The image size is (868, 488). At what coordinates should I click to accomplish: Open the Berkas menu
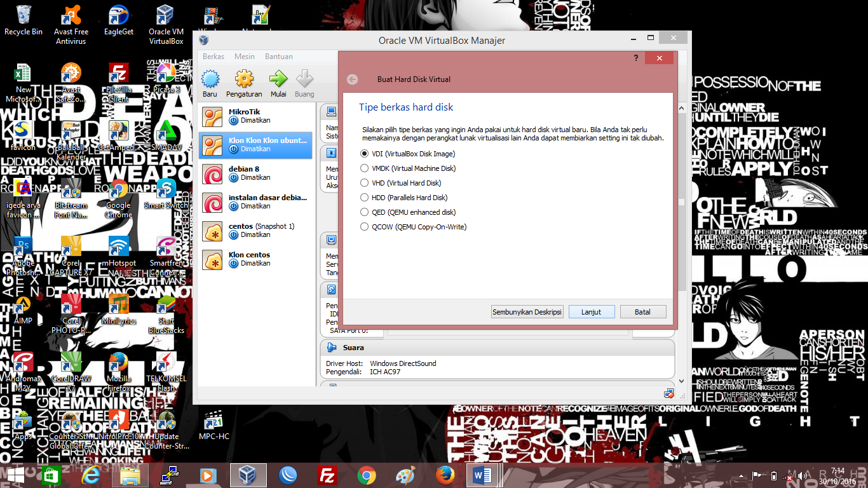pos(214,57)
